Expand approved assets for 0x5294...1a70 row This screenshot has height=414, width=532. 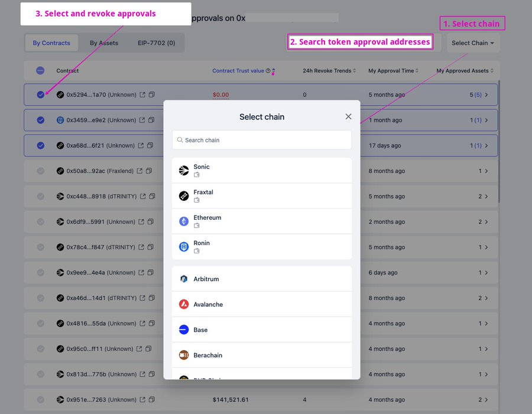click(x=486, y=94)
